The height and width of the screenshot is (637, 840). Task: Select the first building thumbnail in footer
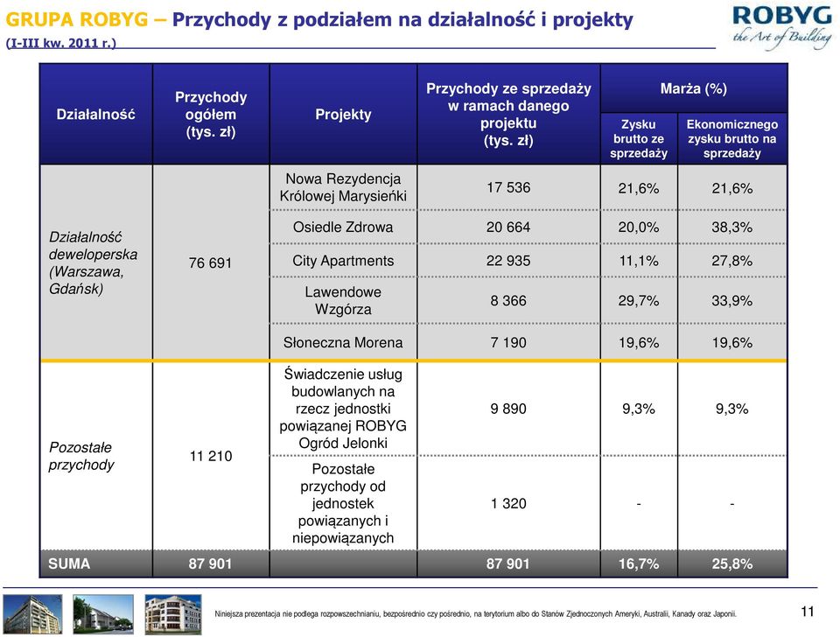coord(32,613)
